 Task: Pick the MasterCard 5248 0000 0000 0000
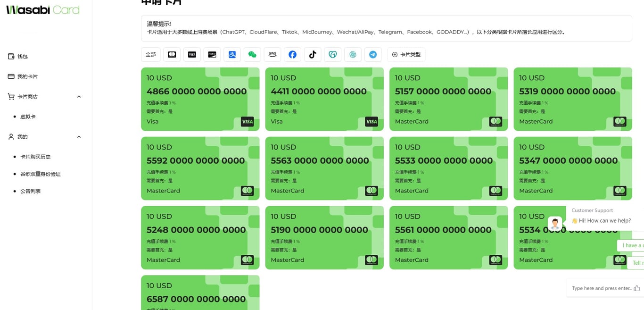click(200, 238)
